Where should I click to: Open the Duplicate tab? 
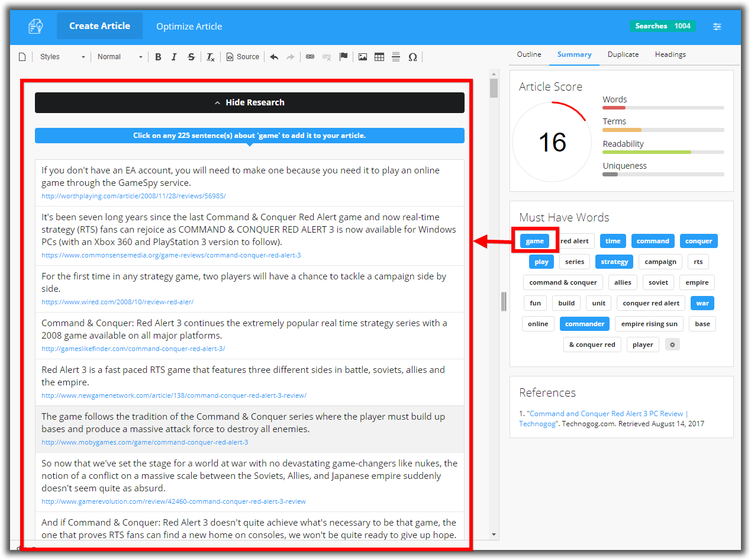click(623, 54)
